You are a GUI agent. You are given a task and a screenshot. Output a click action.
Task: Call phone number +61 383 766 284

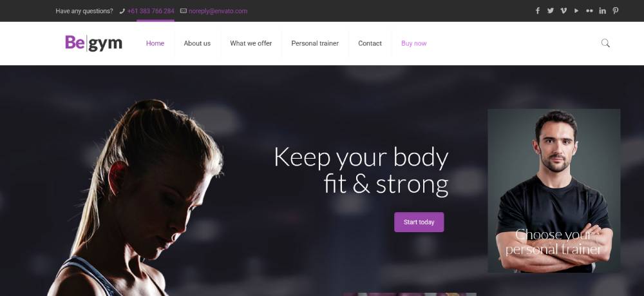pyautogui.click(x=151, y=11)
